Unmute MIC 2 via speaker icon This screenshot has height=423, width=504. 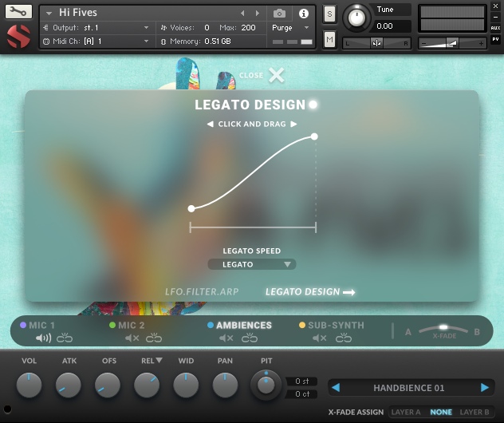[x=132, y=338]
